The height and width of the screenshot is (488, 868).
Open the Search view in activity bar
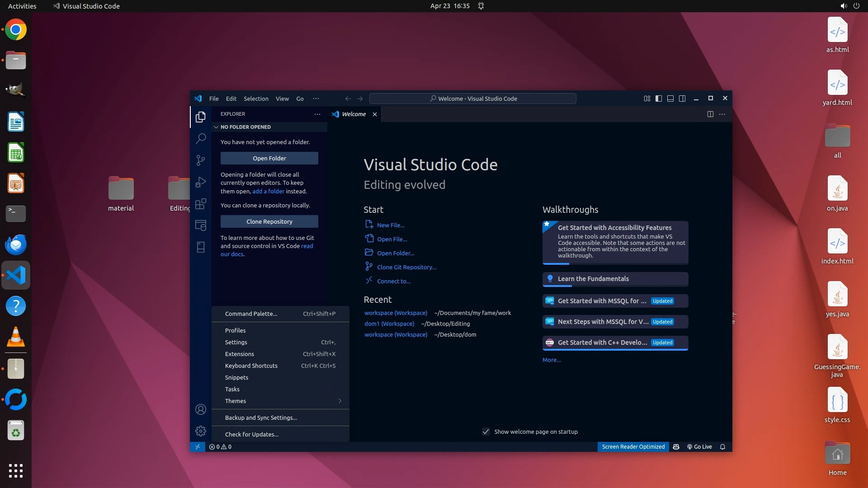pos(201,138)
